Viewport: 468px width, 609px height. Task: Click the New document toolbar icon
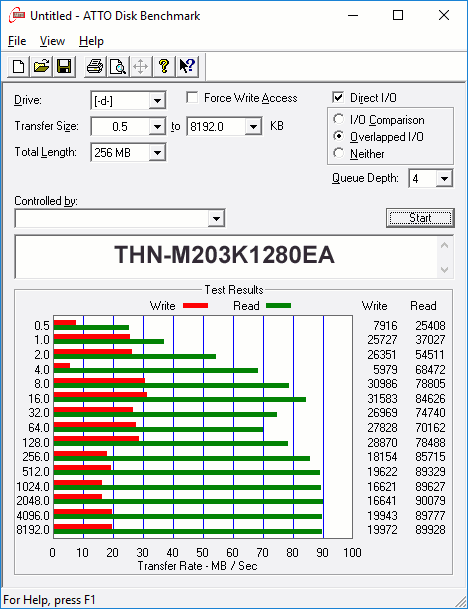18,66
